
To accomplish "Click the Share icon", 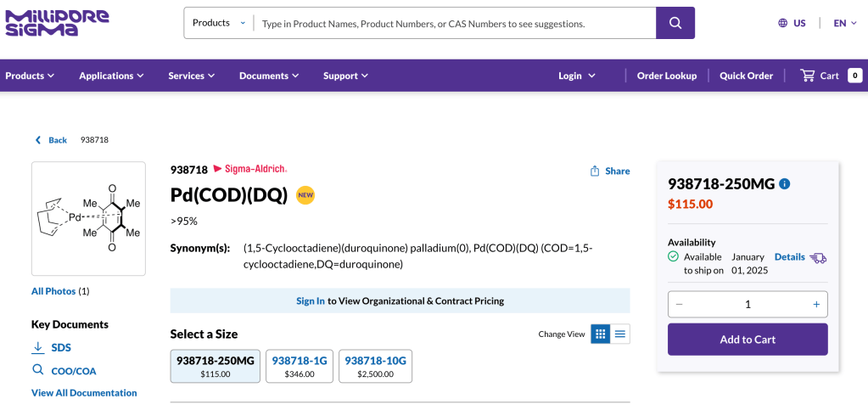I will click(595, 171).
